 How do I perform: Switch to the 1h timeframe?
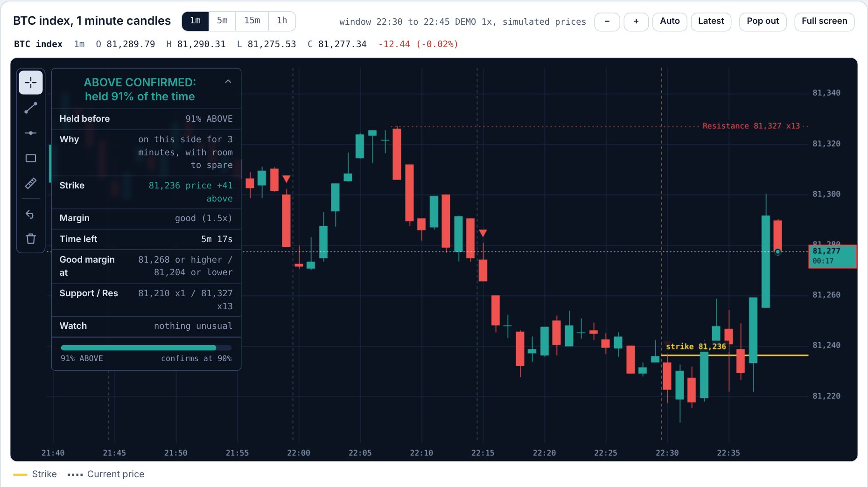(x=282, y=21)
